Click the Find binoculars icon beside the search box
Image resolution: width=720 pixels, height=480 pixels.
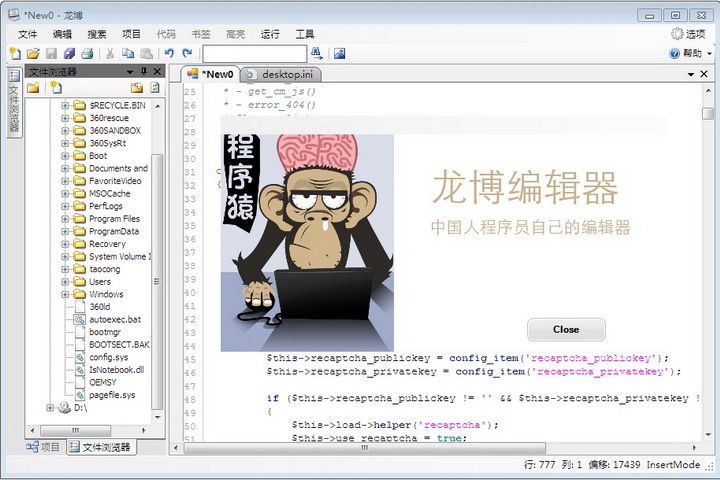point(317,53)
